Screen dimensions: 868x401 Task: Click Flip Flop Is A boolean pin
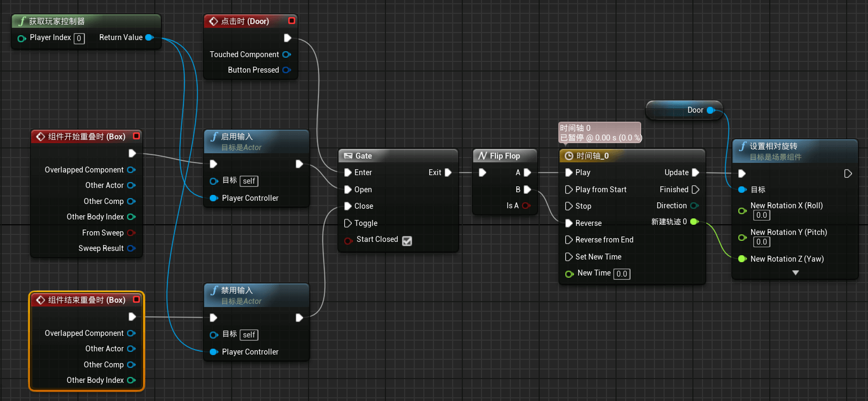tap(526, 206)
